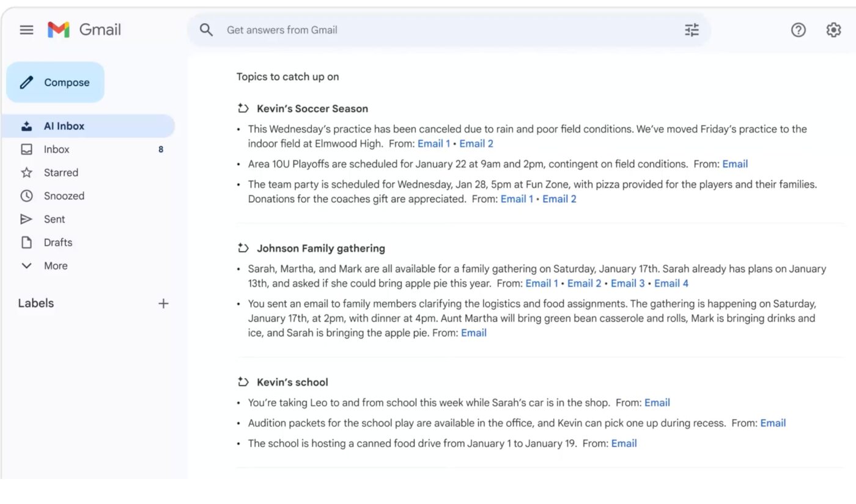This screenshot has height=504, width=856.
Task: Open the Inbox folder
Action: [57, 149]
